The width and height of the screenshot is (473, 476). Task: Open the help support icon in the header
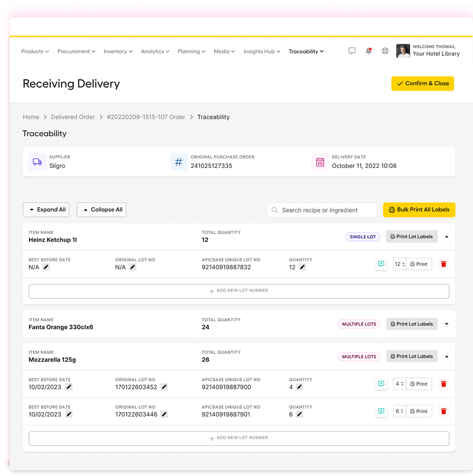pyautogui.click(x=385, y=51)
